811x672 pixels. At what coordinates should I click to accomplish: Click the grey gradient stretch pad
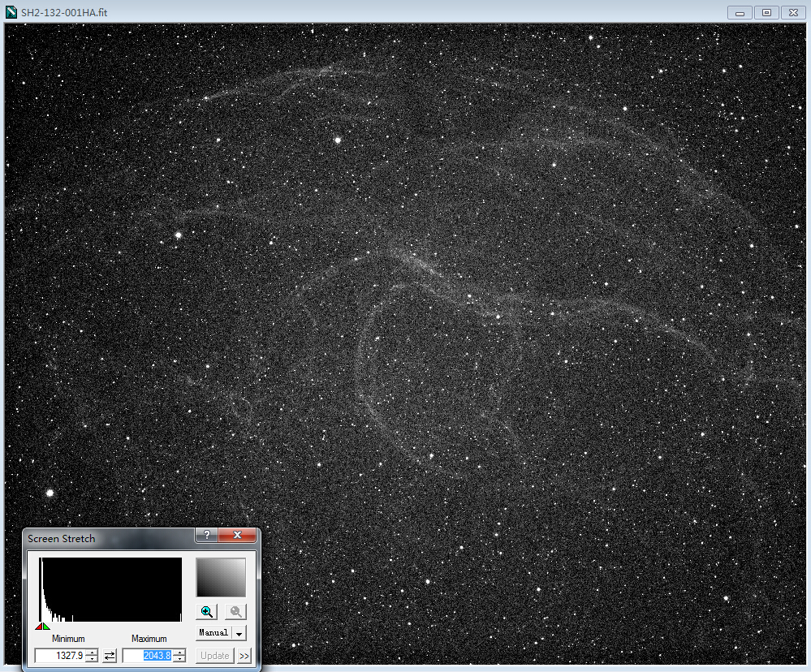point(221,577)
